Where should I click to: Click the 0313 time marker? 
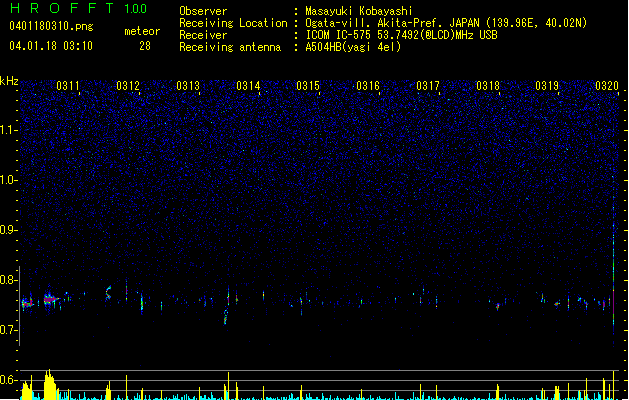(x=188, y=86)
